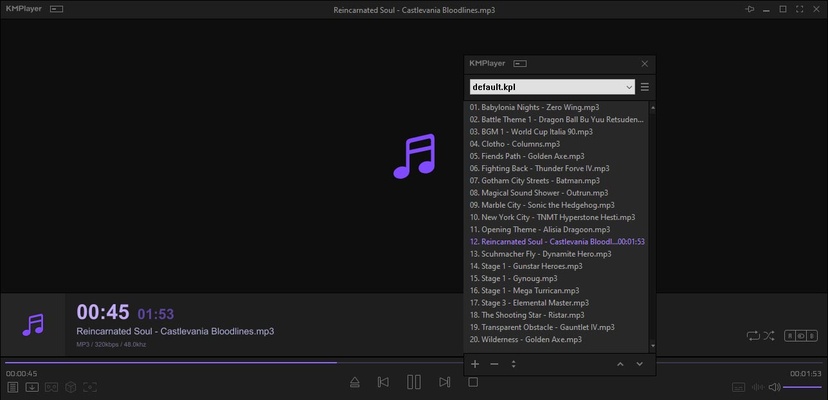Select 04. Clotho - Columns.mp3

click(x=557, y=144)
